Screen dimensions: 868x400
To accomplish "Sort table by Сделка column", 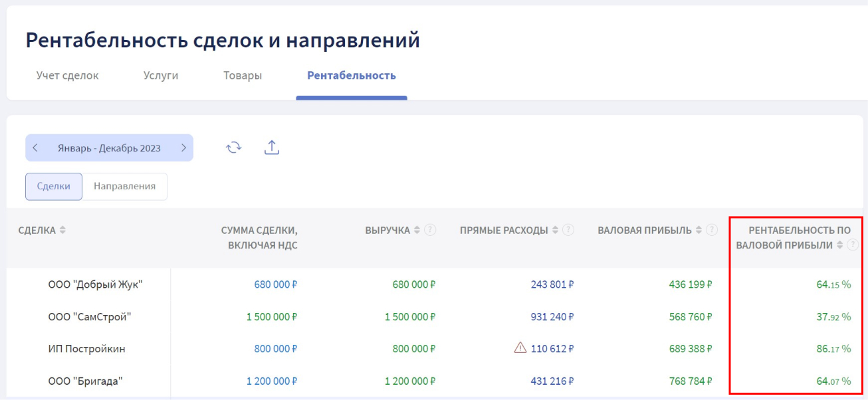I will [x=62, y=230].
